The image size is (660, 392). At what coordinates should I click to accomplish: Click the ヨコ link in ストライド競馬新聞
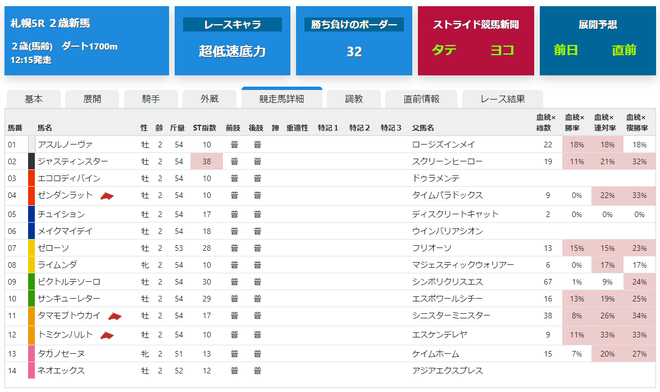pos(502,50)
